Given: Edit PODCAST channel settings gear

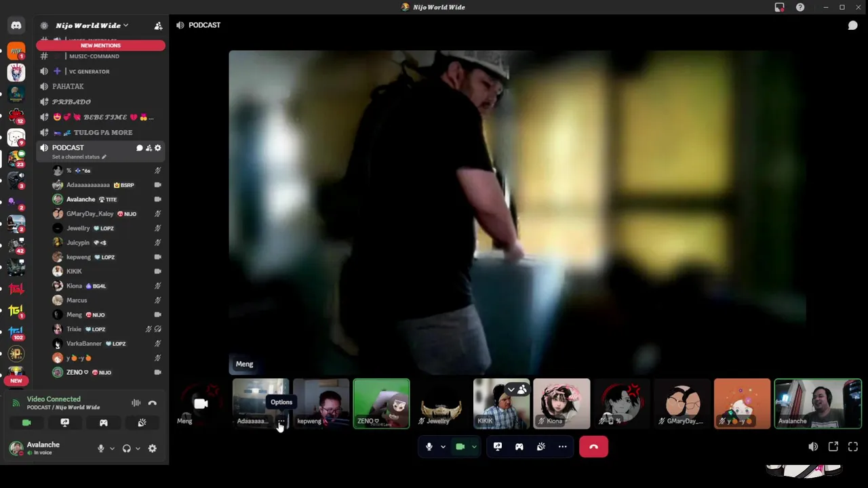Looking at the screenshot, I should [158, 148].
